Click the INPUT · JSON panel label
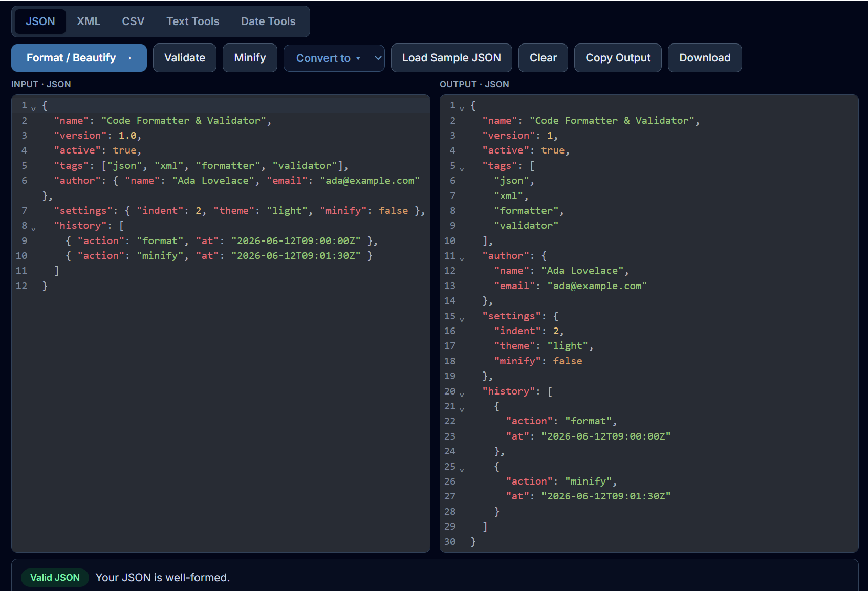 point(41,84)
